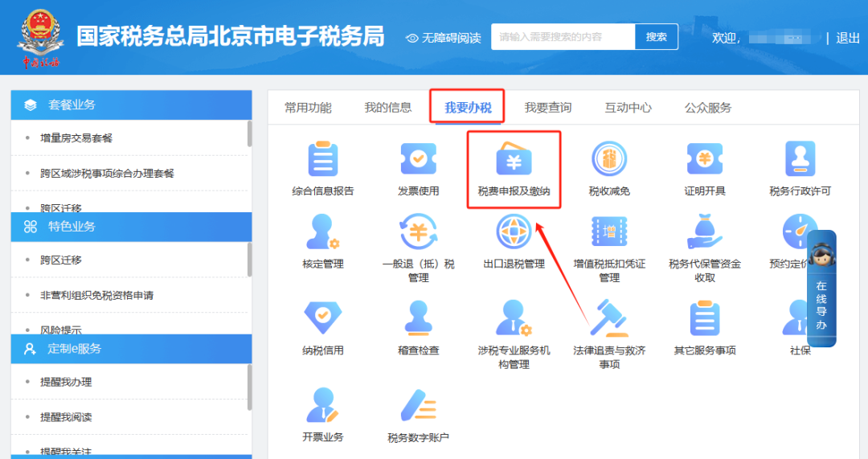
Task: Open 税务行政许可 icon
Action: click(x=800, y=159)
